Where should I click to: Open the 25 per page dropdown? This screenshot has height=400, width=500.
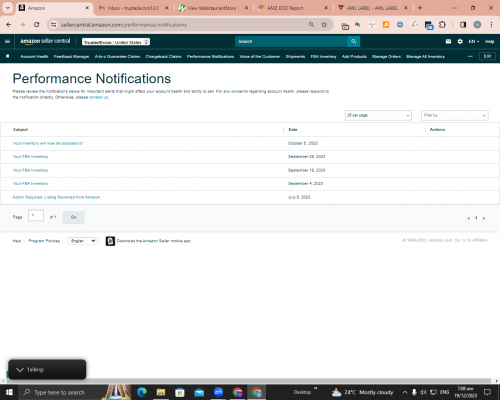[378, 115]
